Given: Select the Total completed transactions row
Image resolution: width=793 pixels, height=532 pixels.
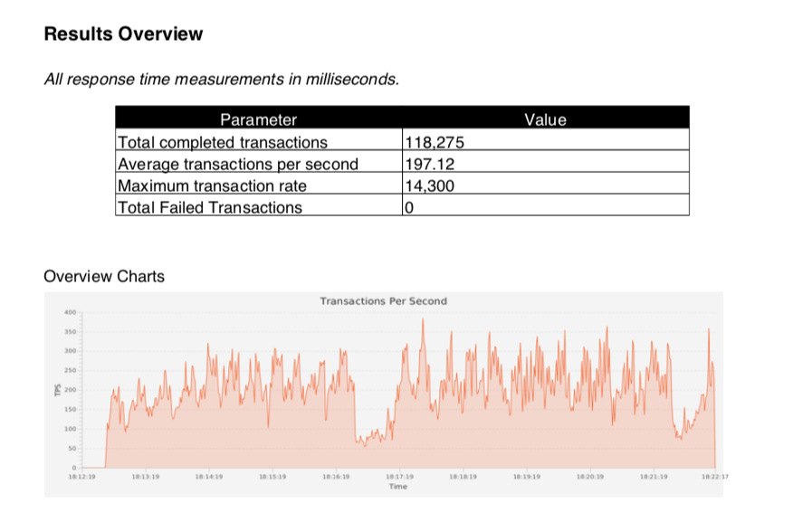Looking at the screenshot, I should point(226,142).
